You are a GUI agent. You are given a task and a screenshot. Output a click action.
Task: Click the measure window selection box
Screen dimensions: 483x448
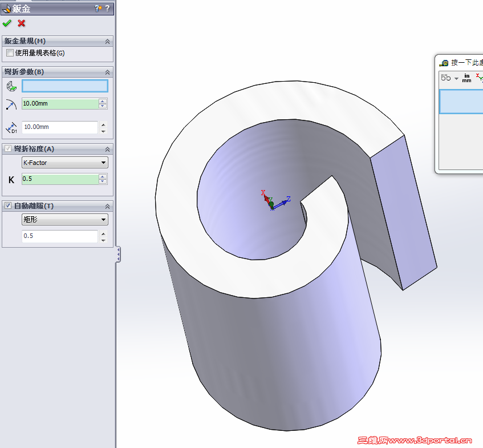[x=461, y=102]
